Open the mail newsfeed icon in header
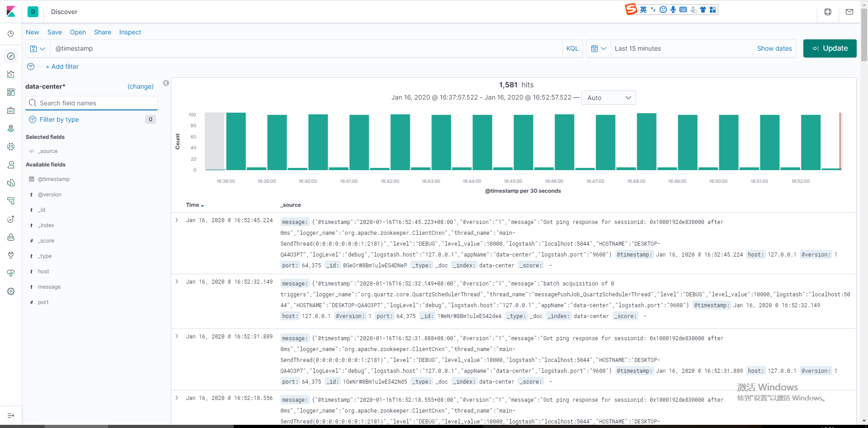868x428 pixels. coord(849,12)
